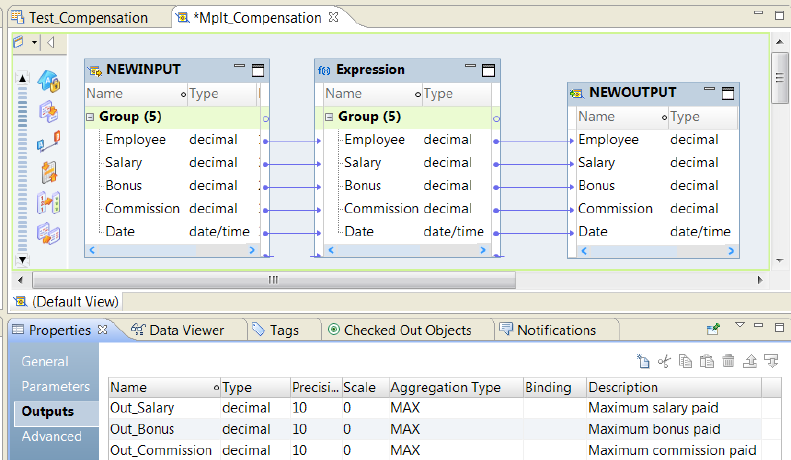Open the editor palette dropdown arrow
The image size is (791, 460).
pyautogui.click(x=34, y=43)
